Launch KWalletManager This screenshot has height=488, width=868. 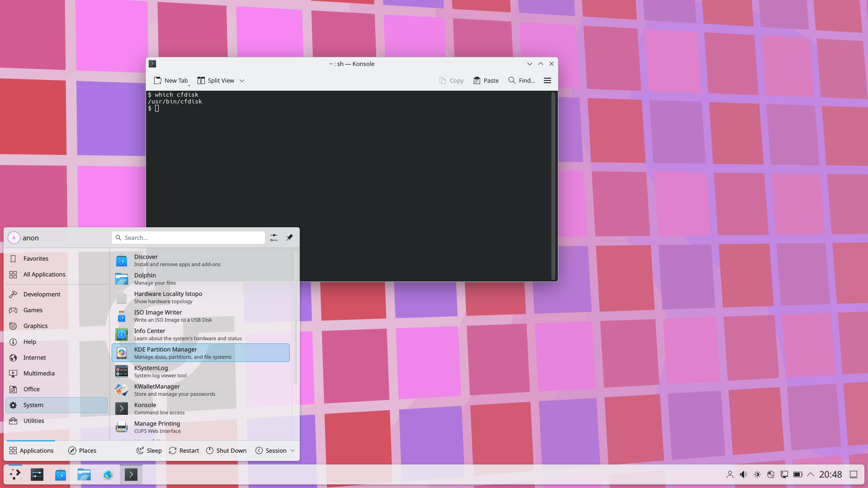point(201,390)
